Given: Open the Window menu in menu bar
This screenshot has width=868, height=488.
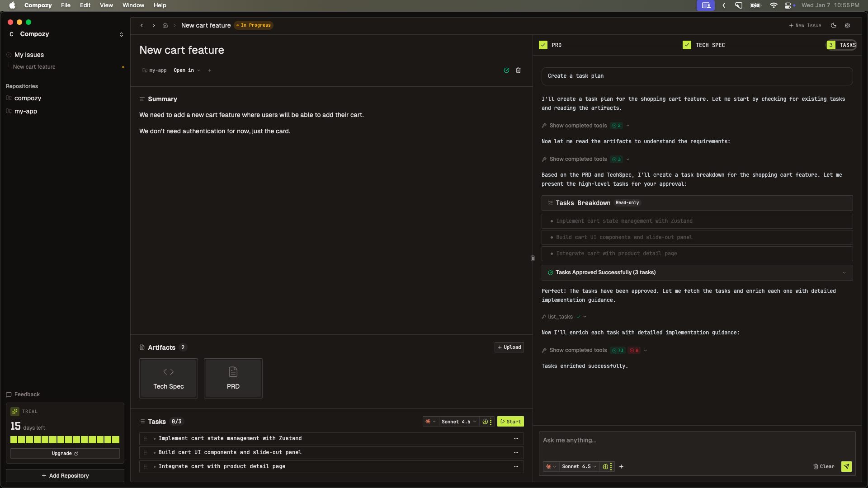Looking at the screenshot, I should (133, 5).
